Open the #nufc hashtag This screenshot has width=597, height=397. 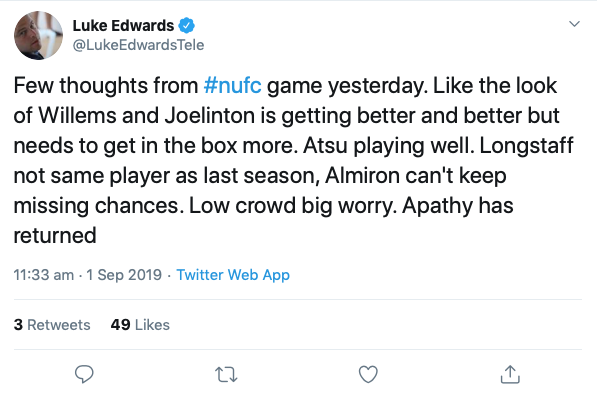click(x=233, y=85)
